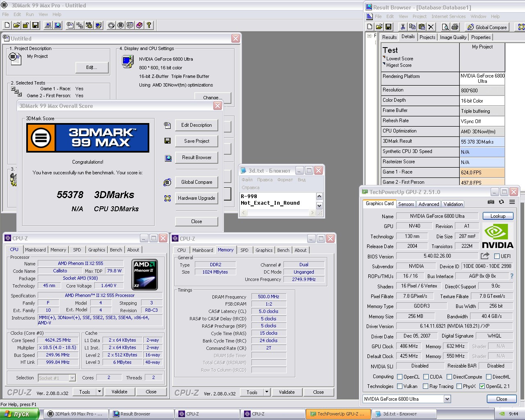
Task: Click the 3DMark 99 MAX score banner
Action: 88,138
